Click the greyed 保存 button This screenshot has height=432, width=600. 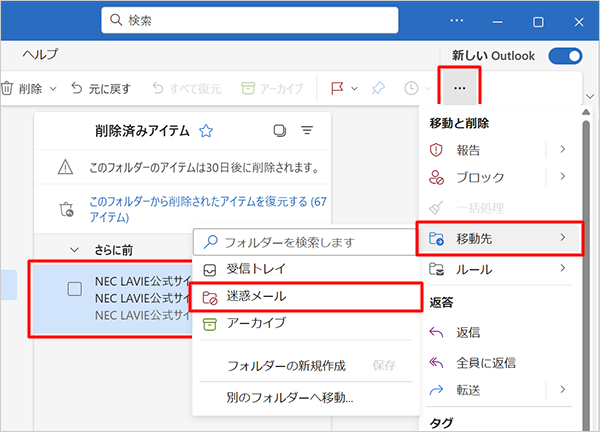point(384,365)
